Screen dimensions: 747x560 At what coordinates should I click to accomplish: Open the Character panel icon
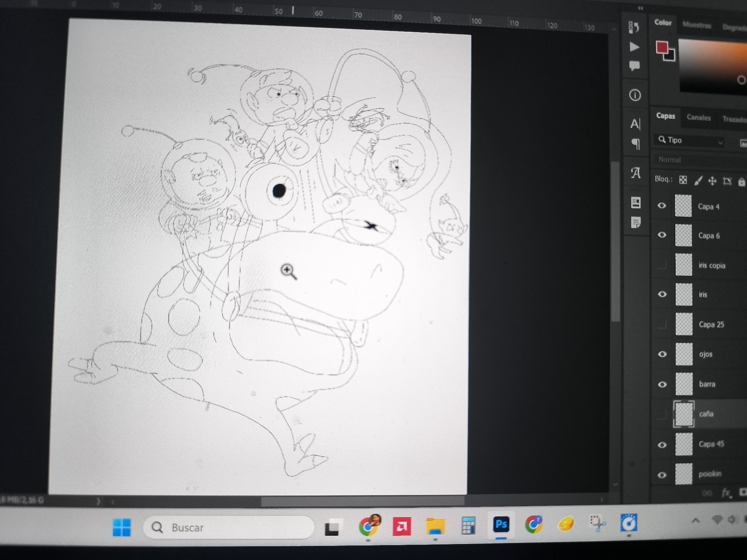(635, 124)
